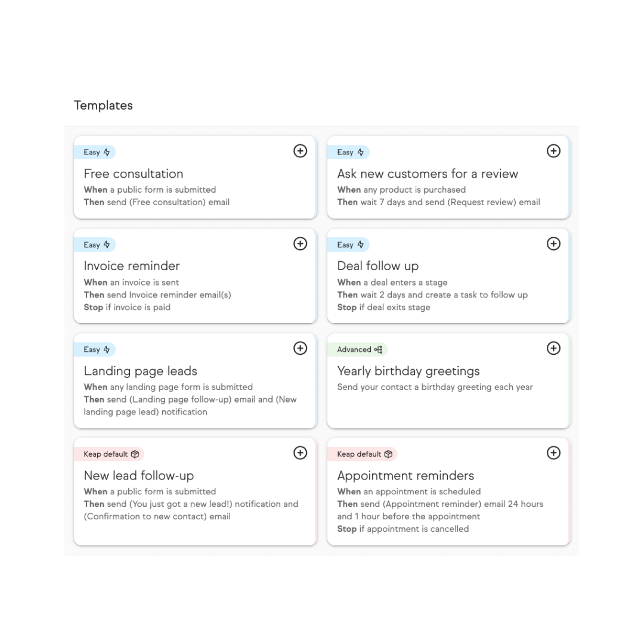This screenshot has width=644, height=644.
Task: Open Appointment reminders template title
Action: click(x=405, y=475)
